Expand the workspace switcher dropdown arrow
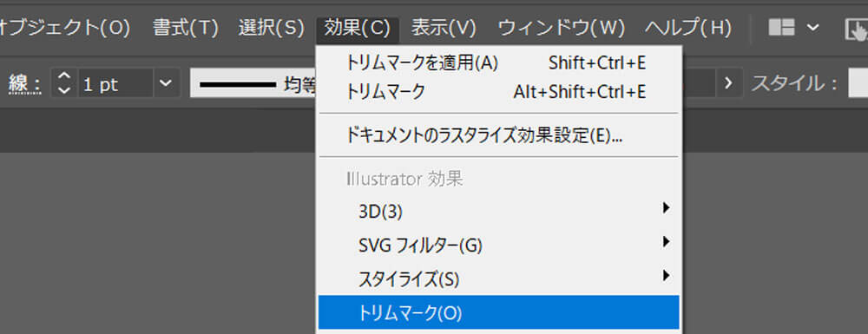868x334 pixels. [x=812, y=27]
